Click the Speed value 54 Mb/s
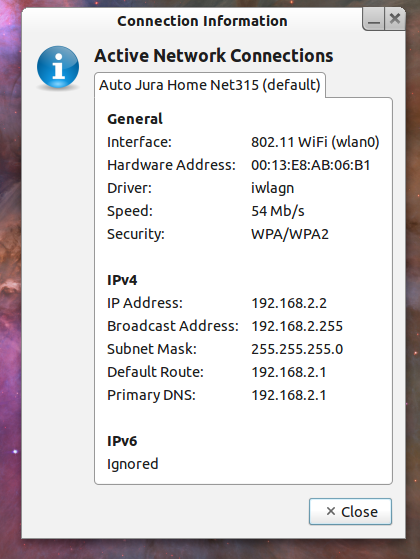Viewport: 420px width, 559px height. coord(278,211)
